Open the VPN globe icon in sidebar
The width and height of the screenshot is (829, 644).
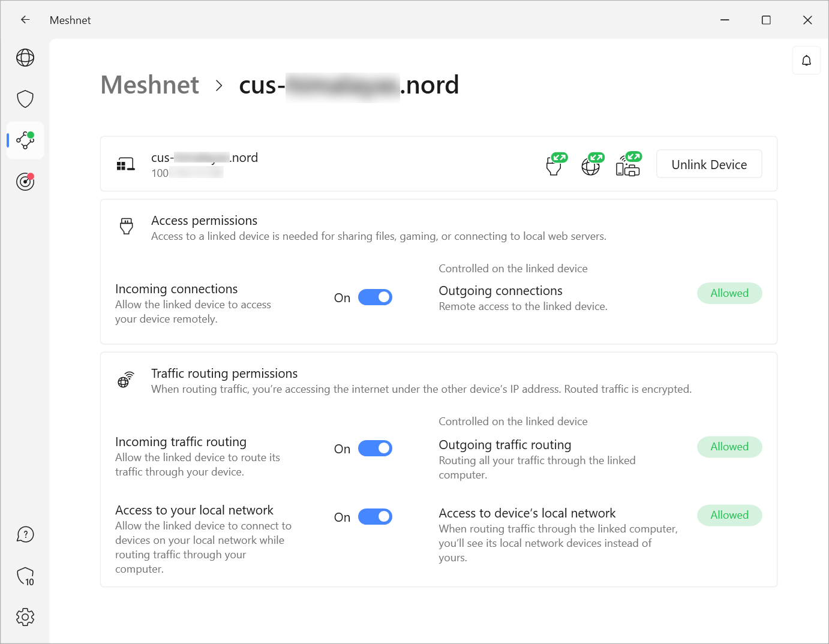(25, 58)
